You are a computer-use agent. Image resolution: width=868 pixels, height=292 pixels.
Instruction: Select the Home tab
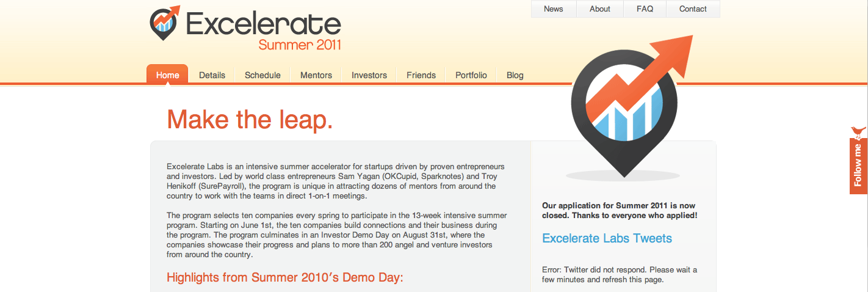pyautogui.click(x=167, y=75)
